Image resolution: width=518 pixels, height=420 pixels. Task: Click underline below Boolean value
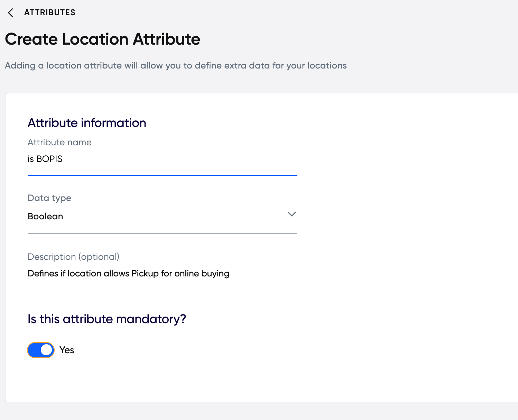pos(162,233)
